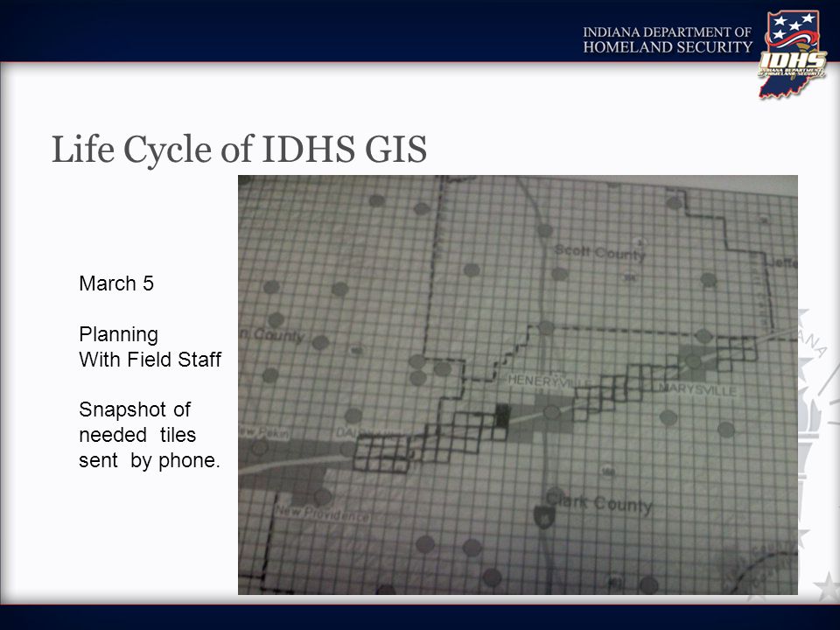
Task: Click the 'New Providence' map label
Action: click(x=322, y=514)
